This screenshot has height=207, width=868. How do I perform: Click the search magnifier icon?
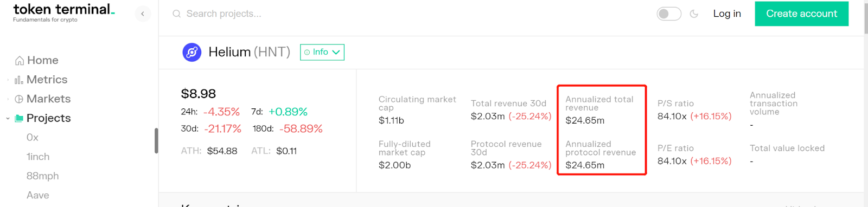coord(177,14)
